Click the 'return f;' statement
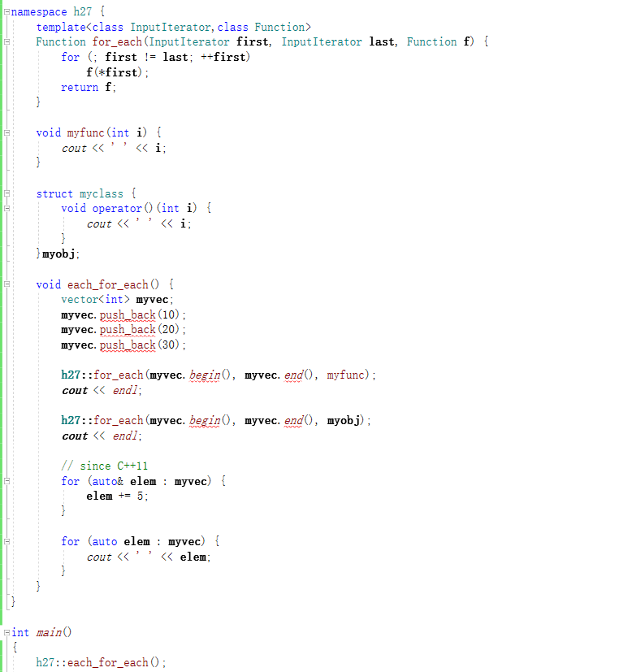Viewport: 619px width, 672px height. pyautogui.click(x=89, y=88)
